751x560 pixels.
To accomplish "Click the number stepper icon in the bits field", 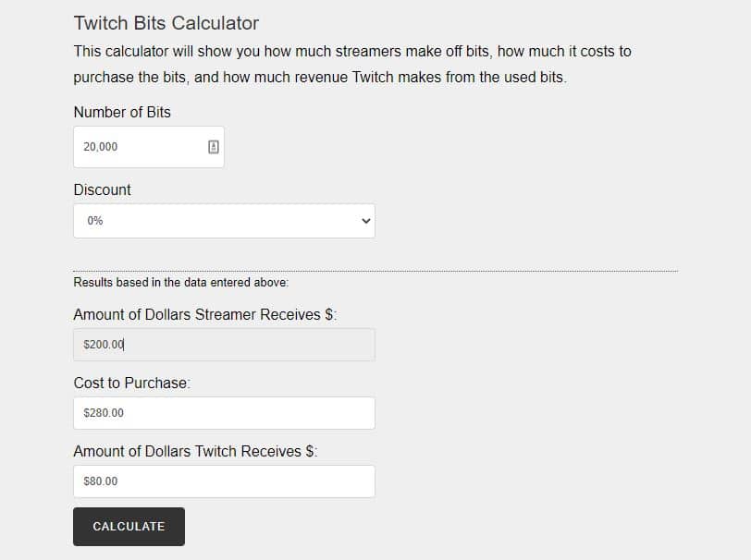I will [x=213, y=146].
